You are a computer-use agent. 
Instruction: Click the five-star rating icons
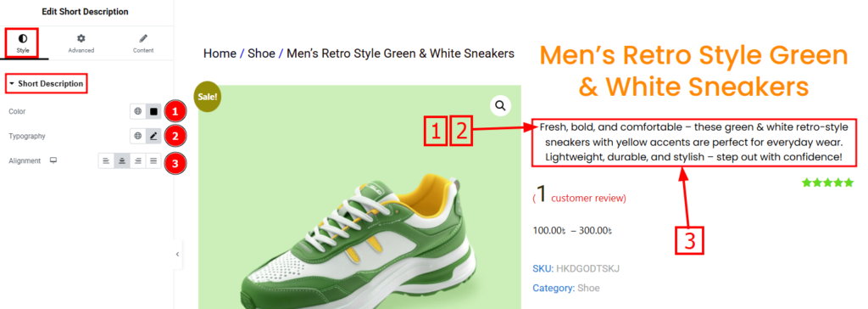(827, 183)
